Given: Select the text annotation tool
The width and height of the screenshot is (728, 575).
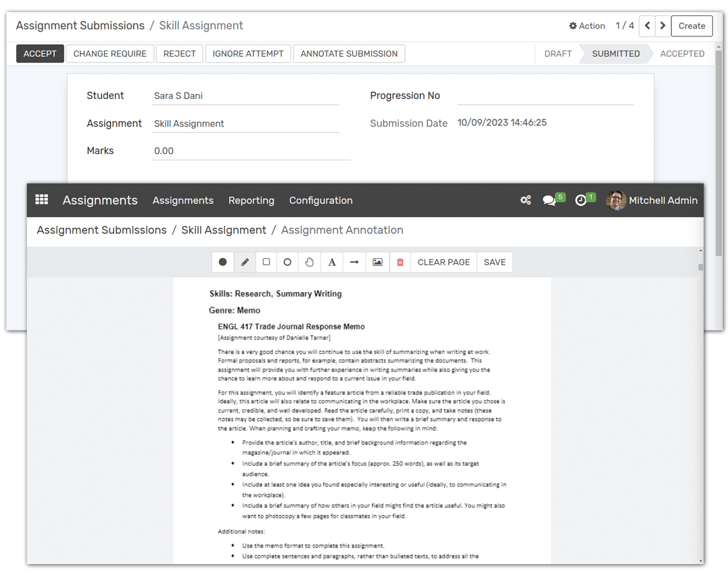Looking at the screenshot, I should point(331,262).
